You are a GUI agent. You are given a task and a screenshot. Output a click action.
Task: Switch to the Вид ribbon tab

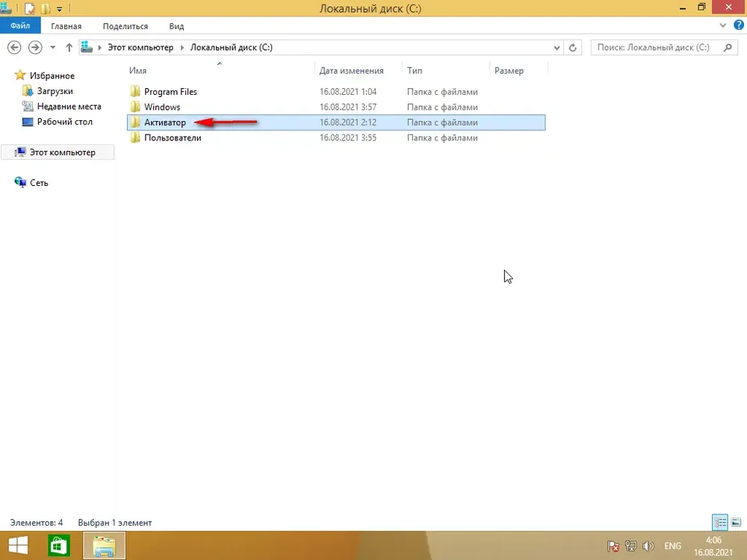tap(176, 26)
